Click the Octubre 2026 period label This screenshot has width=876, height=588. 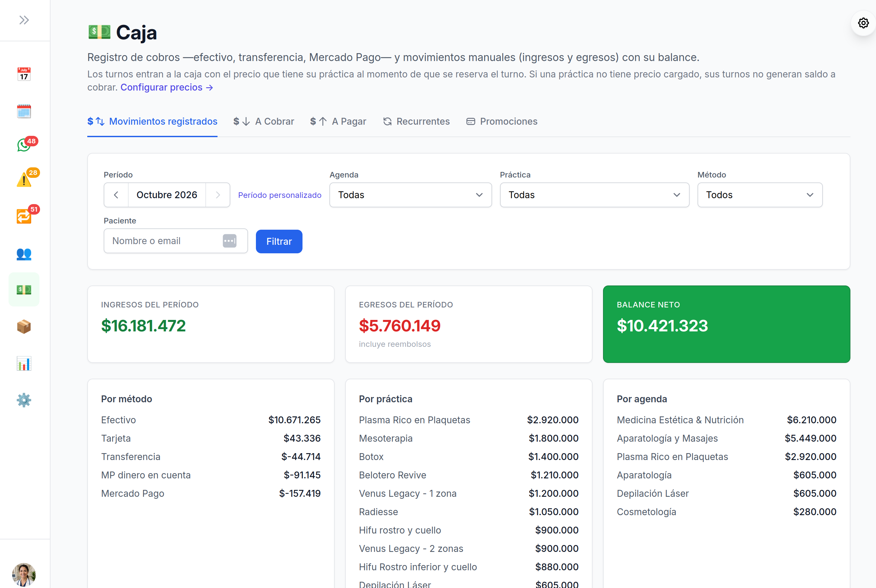167,195
